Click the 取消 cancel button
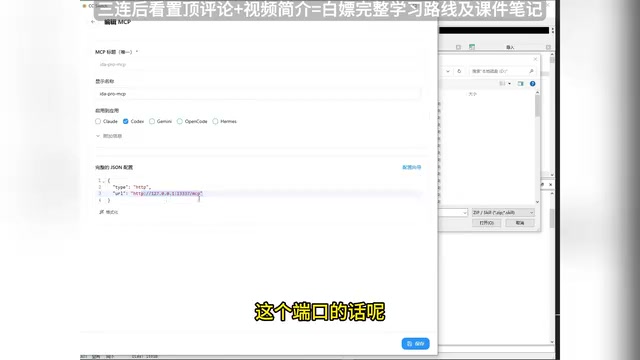 [520, 223]
